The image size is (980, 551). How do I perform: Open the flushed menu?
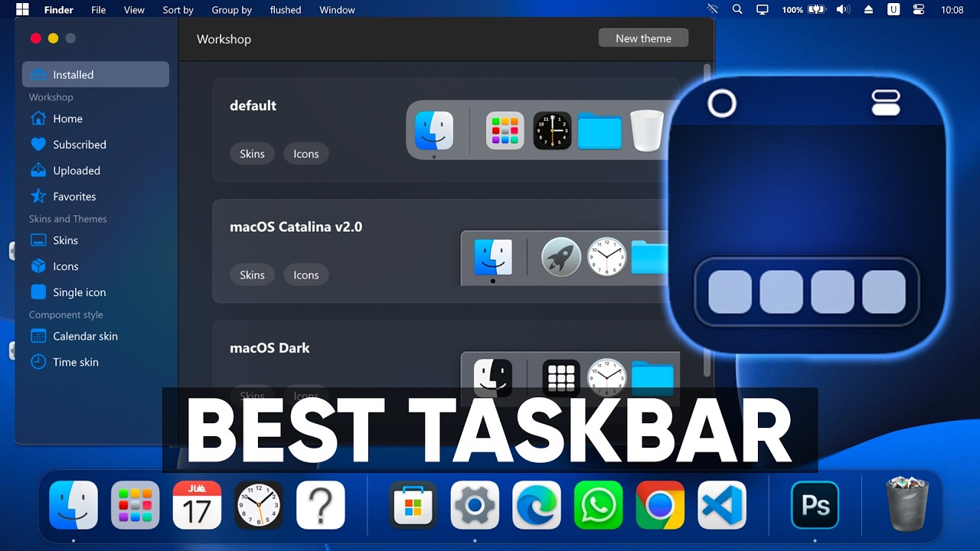(286, 10)
